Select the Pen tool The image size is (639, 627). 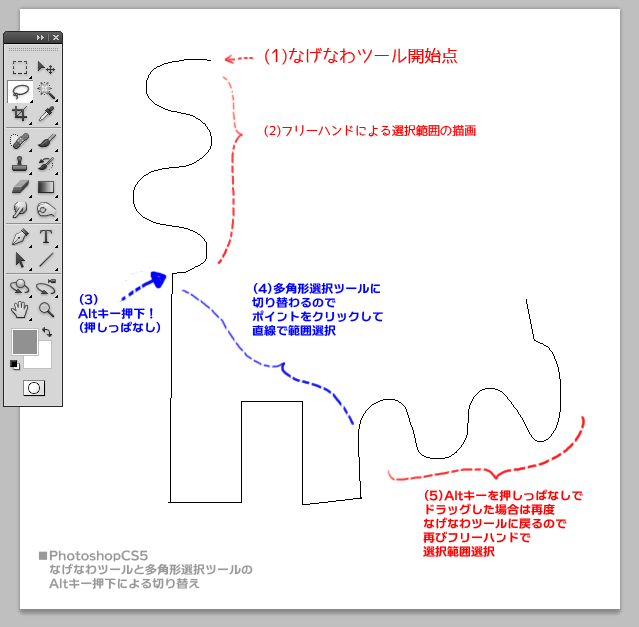point(20,237)
